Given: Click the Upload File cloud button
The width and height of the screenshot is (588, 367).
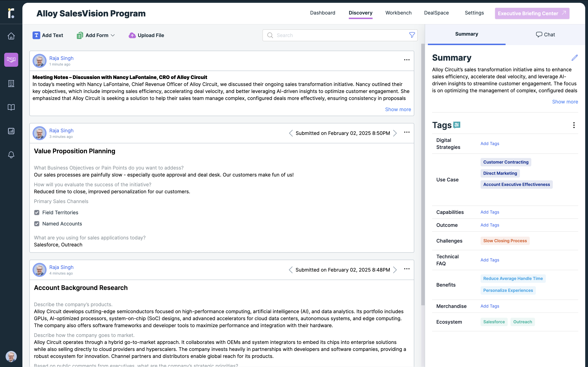Looking at the screenshot, I should click(146, 35).
